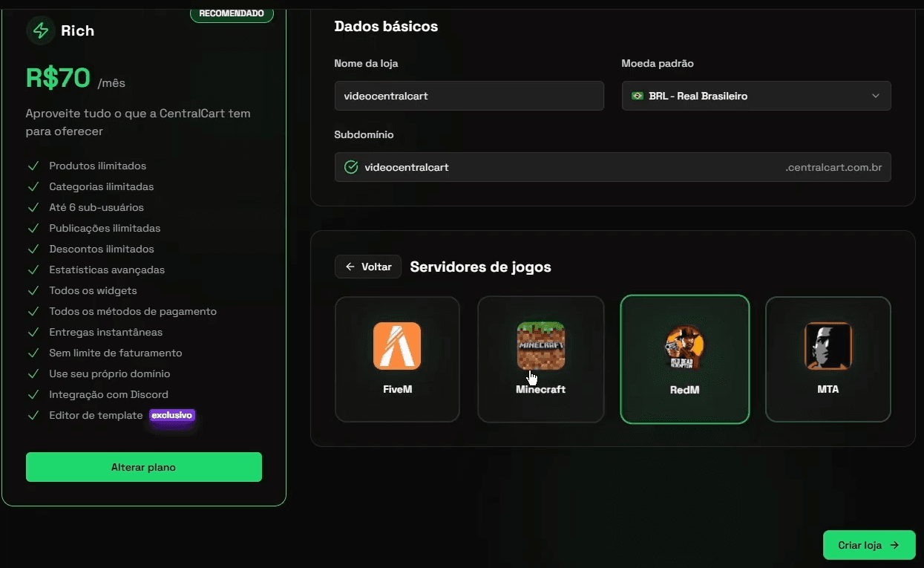
Task: Click checkmark beside Descontos ilimitados
Action: tap(33, 249)
